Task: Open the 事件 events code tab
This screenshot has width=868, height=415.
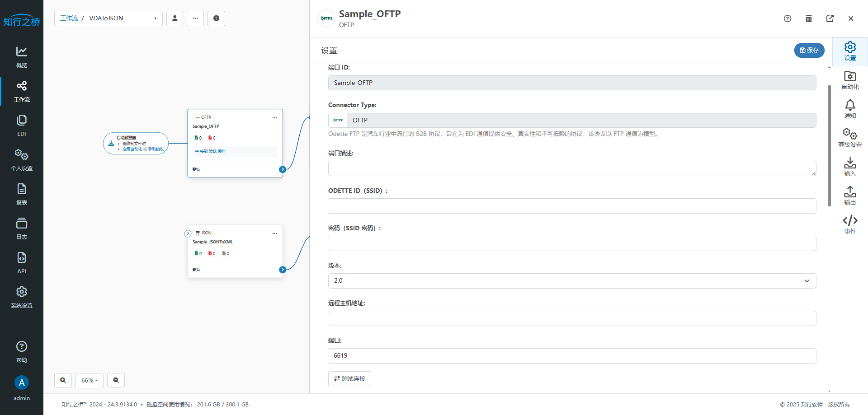Action: point(850,224)
